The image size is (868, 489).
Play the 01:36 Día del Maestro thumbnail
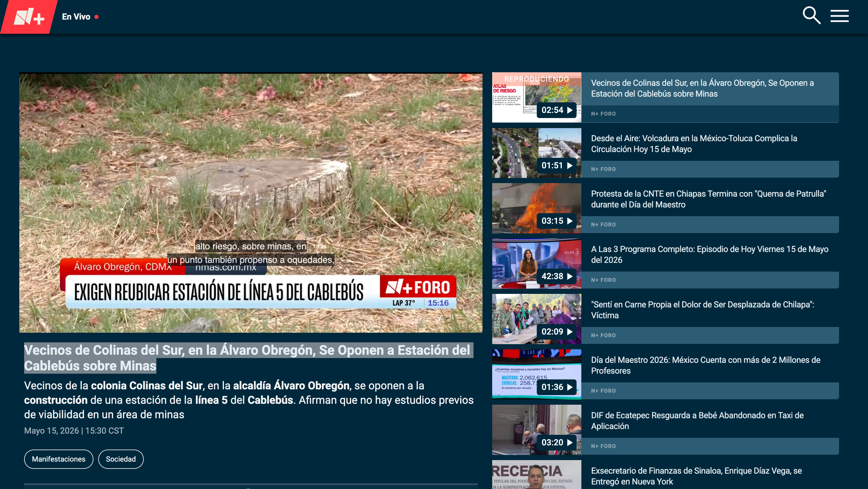pos(536,374)
